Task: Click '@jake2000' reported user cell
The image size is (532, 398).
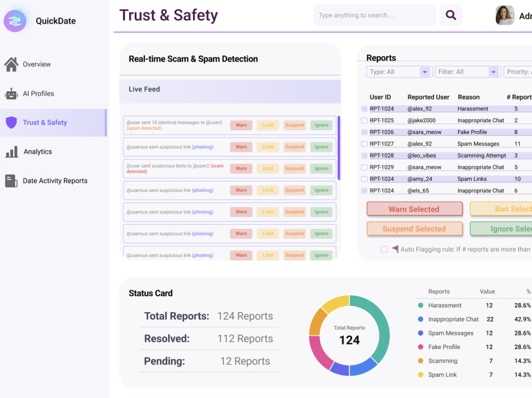Action: 421,120
